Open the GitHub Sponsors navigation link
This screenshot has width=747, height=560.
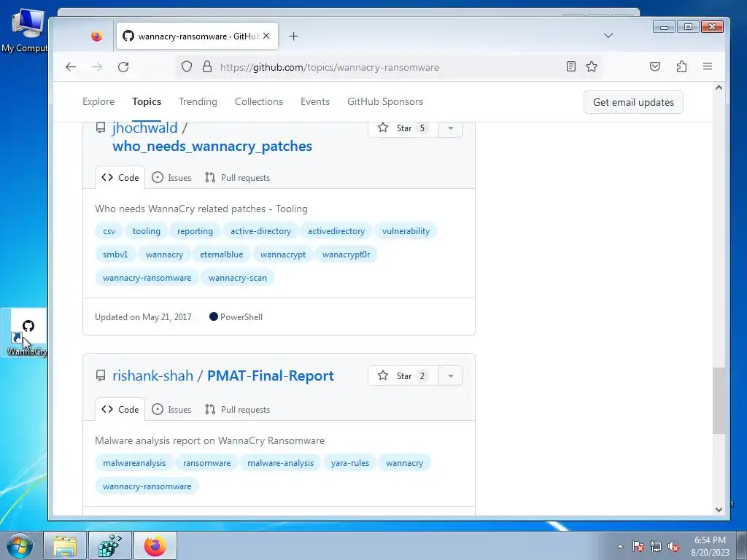tap(385, 102)
